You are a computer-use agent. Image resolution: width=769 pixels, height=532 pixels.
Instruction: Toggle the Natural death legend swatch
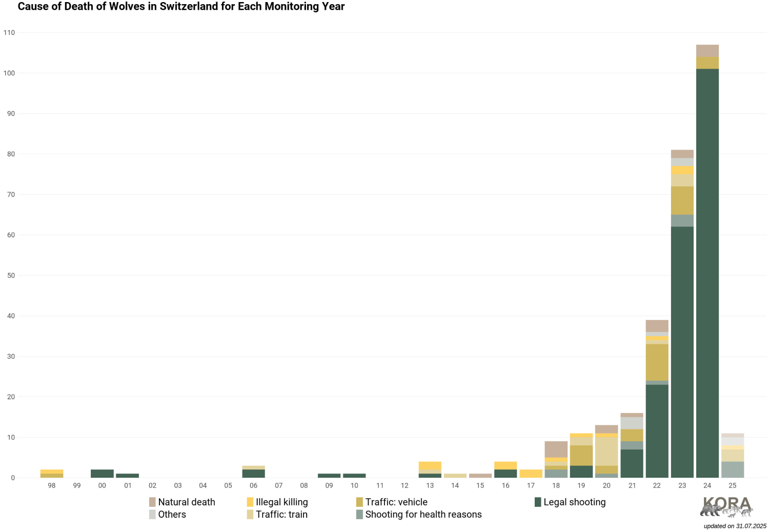152,502
